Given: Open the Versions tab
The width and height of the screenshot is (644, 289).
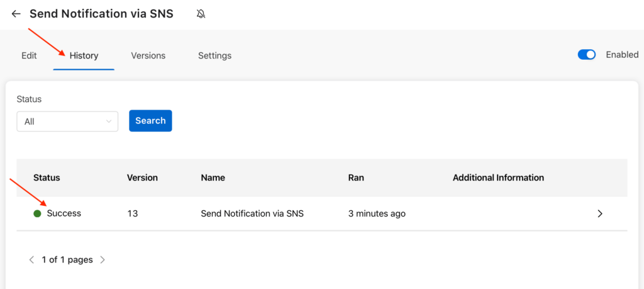Looking at the screenshot, I should click(x=148, y=55).
